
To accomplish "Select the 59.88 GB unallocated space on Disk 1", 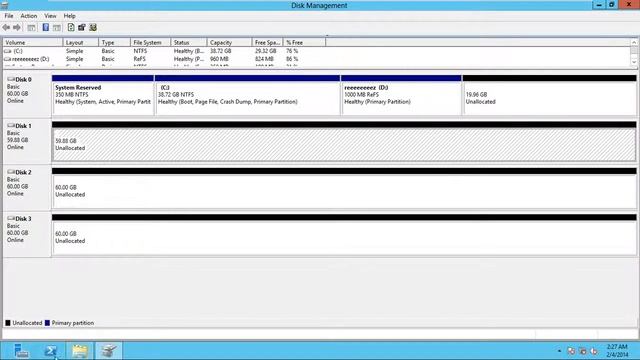I will [344, 141].
